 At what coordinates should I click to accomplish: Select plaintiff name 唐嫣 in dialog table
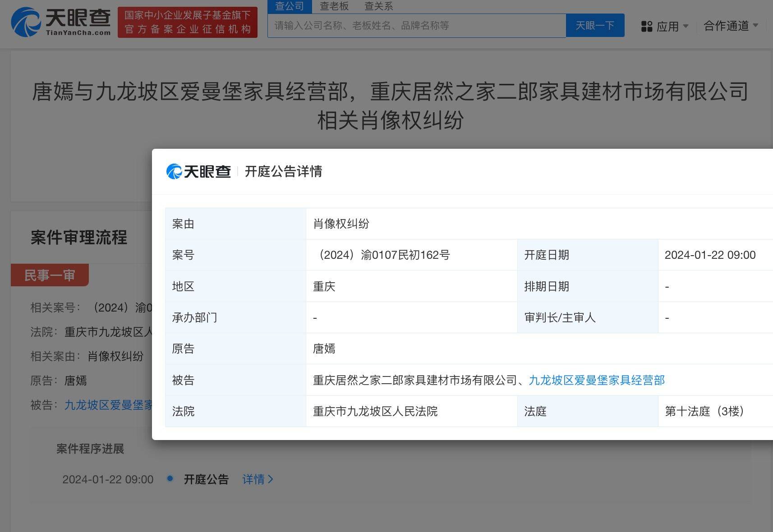click(x=324, y=349)
